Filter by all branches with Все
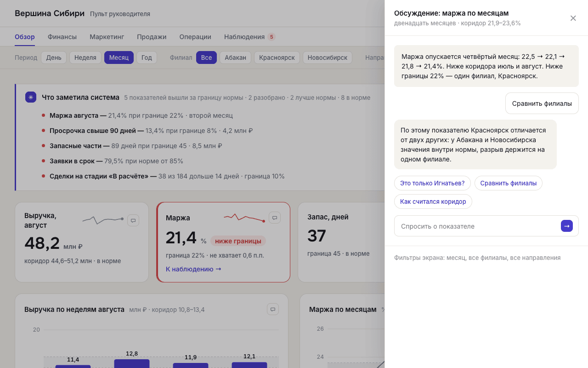 [x=206, y=57]
